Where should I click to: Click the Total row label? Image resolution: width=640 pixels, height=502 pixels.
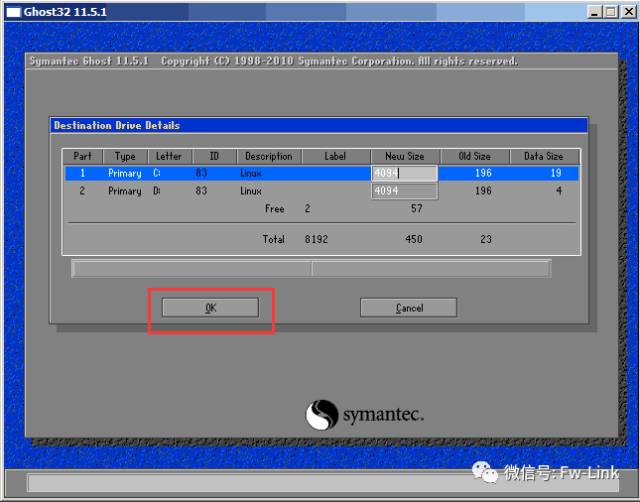pos(273,239)
